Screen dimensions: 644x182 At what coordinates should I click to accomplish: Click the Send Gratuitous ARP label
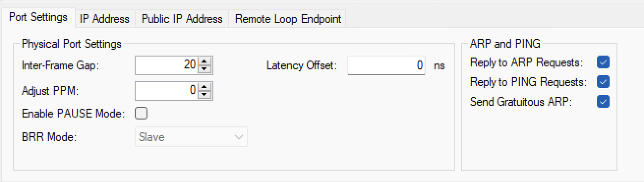(522, 102)
